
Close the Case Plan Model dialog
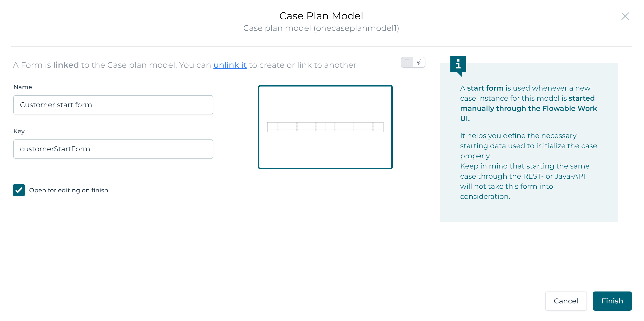(x=625, y=16)
